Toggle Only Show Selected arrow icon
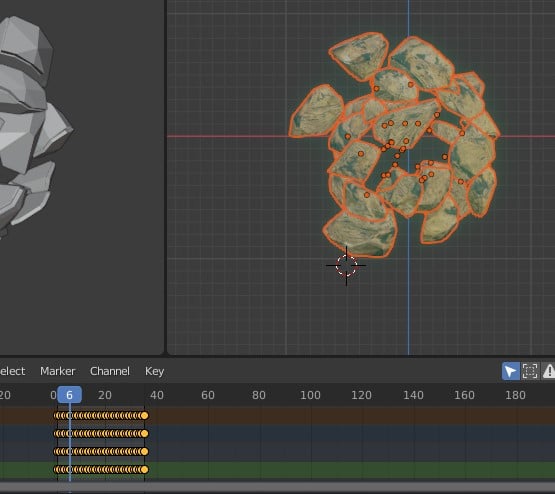 pyautogui.click(x=510, y=371)
